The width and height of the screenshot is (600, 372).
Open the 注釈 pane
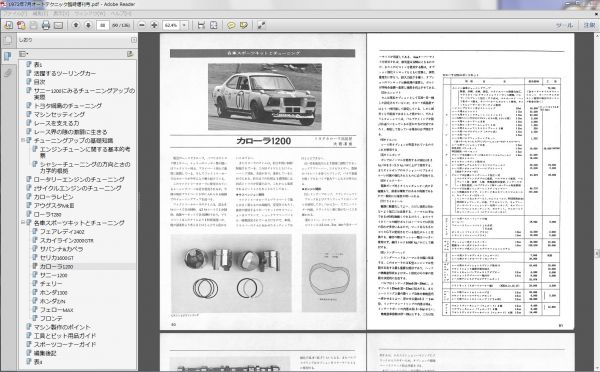coord(589,25)
